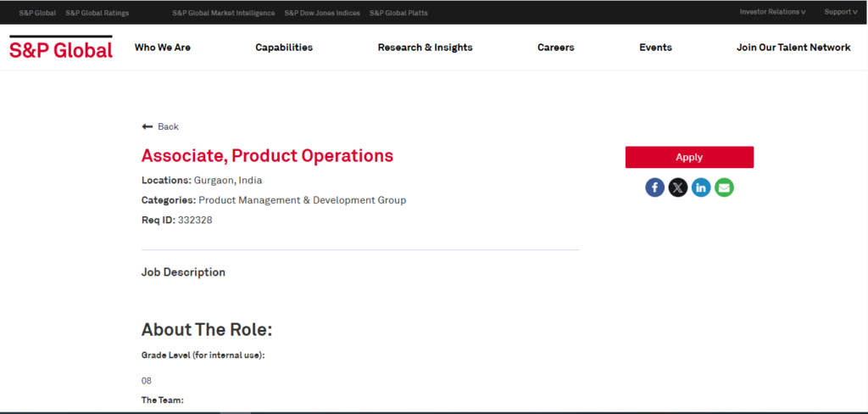Select the location text Gurgaon, India
Screen dimensions: 868x414
tap(228, 180)
